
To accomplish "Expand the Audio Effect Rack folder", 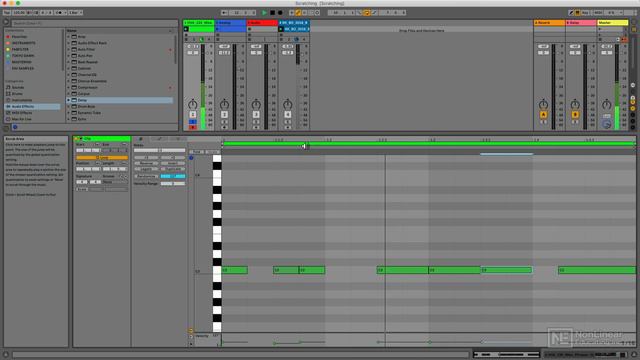I will [x=68, y=43].
